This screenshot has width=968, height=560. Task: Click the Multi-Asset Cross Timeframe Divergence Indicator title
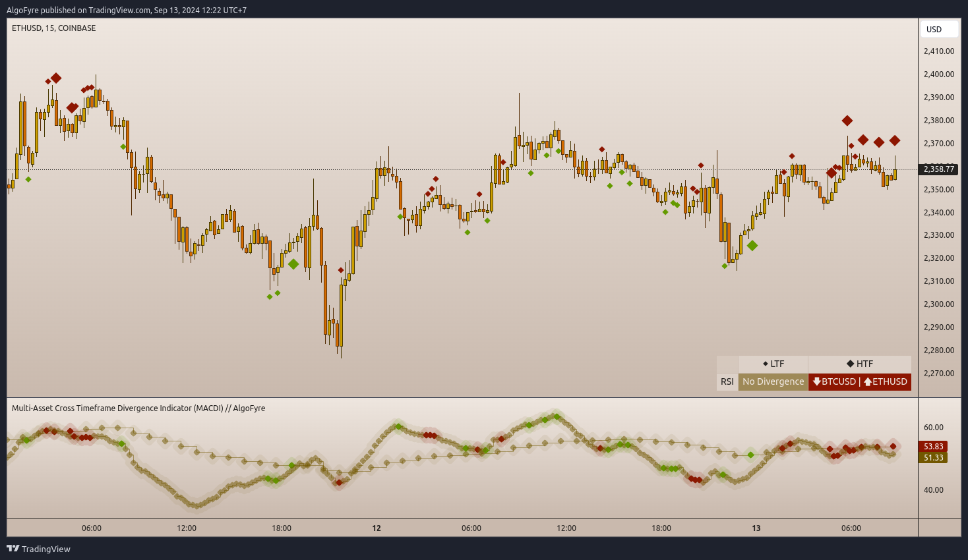tap(138, 408)
